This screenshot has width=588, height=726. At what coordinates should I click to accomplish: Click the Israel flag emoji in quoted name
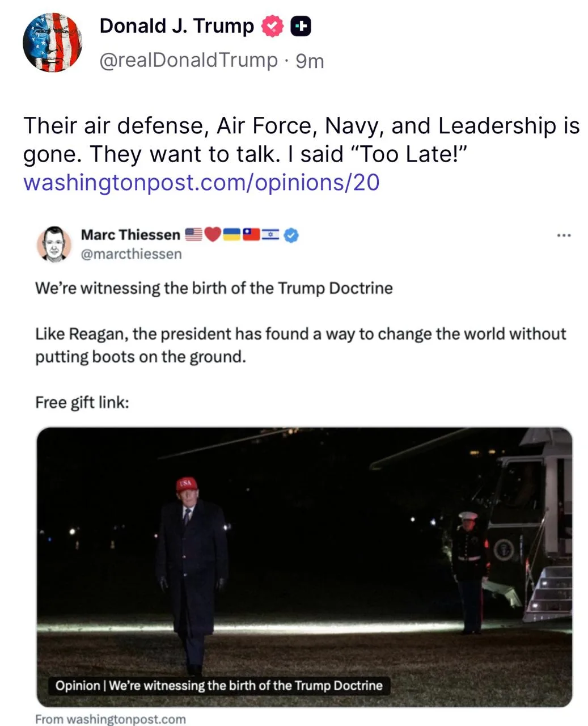(270, 235)
